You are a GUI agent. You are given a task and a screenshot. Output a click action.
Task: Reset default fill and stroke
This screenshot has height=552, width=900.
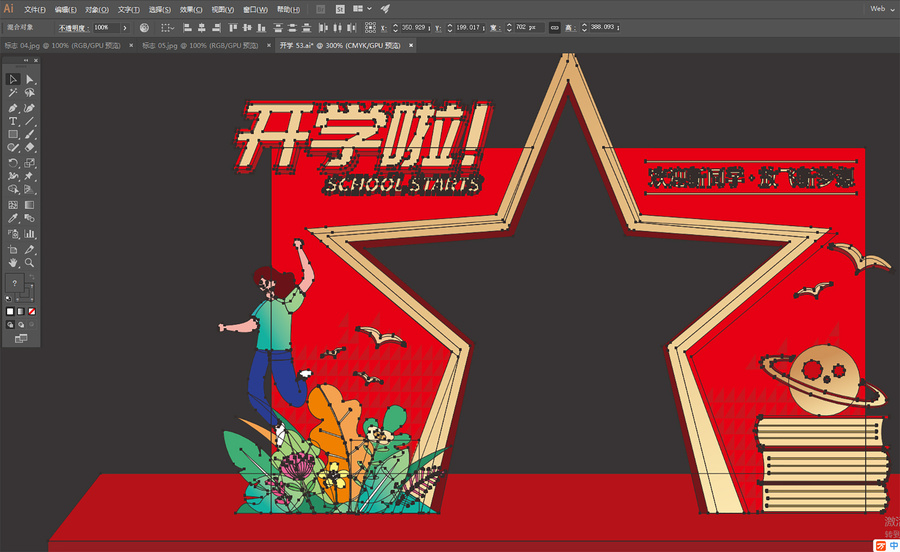click(9, 298)
